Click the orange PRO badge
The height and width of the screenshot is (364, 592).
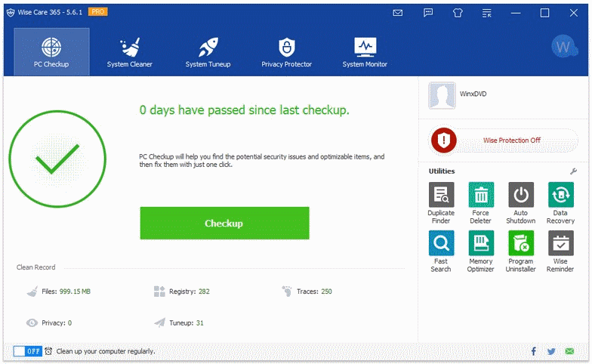coord(98,12)
